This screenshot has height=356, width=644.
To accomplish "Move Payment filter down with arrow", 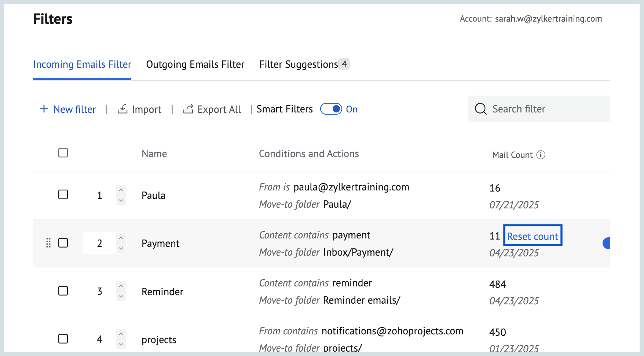I will pos(121,248).
